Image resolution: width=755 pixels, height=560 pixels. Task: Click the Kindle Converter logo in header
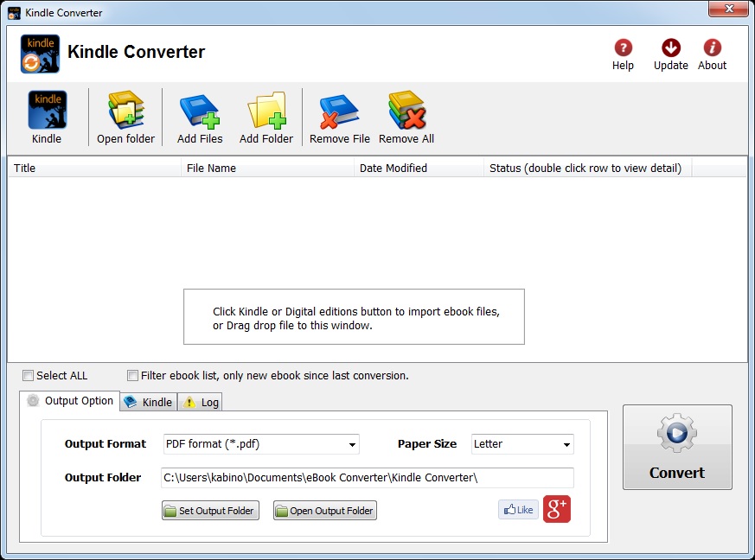[x=40, y=54]
